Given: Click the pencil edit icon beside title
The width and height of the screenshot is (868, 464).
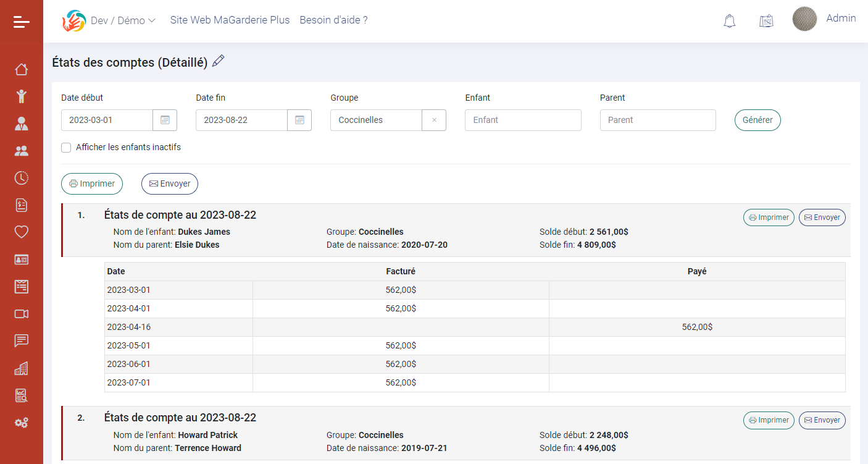Looking at the screenshot, I should 219,61.
